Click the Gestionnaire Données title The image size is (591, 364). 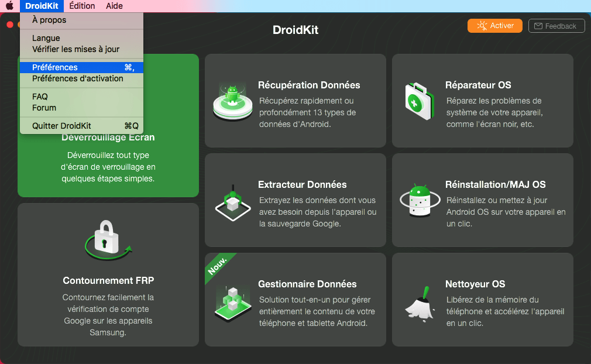pyautogui.click(x=307, y=284)
